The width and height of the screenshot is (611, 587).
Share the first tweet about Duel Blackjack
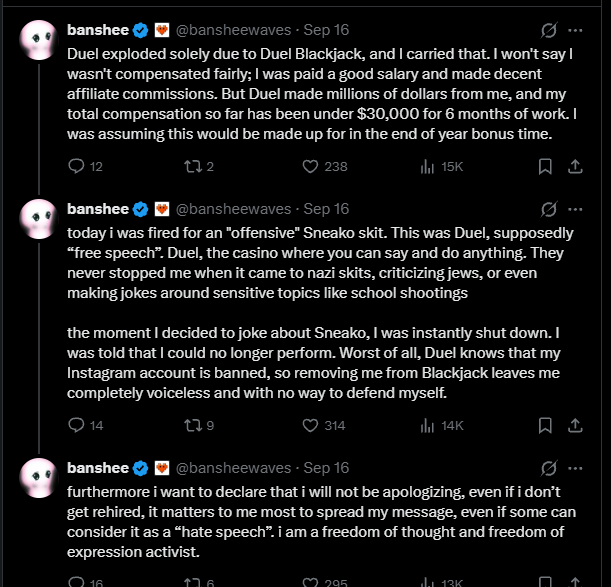pos(575,166)
